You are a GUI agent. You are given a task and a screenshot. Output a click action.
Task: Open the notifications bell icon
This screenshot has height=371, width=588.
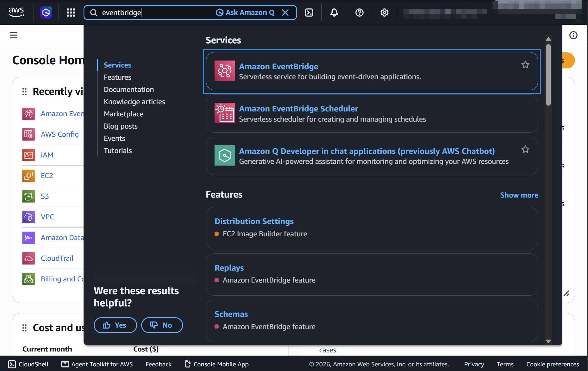(334, 13)
